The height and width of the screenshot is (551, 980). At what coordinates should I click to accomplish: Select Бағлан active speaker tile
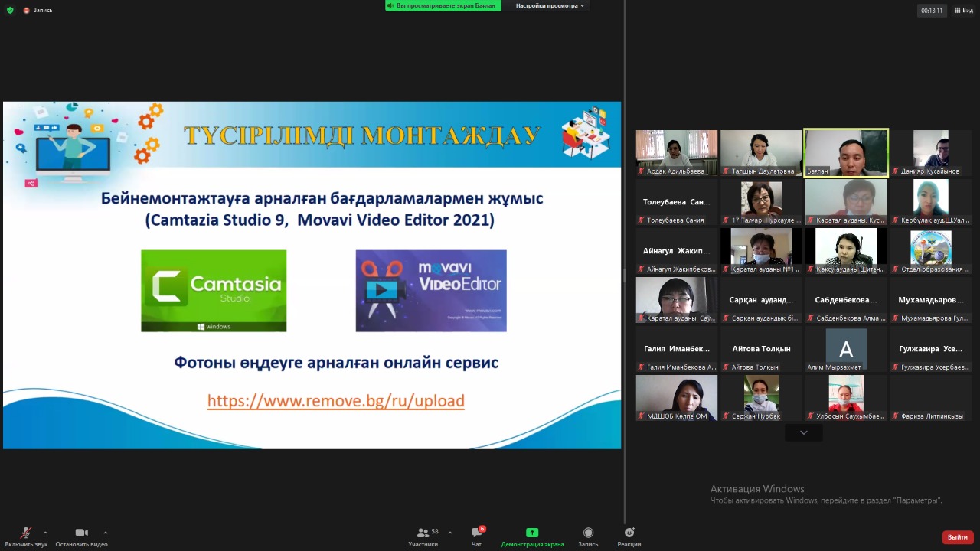point(846,152)
